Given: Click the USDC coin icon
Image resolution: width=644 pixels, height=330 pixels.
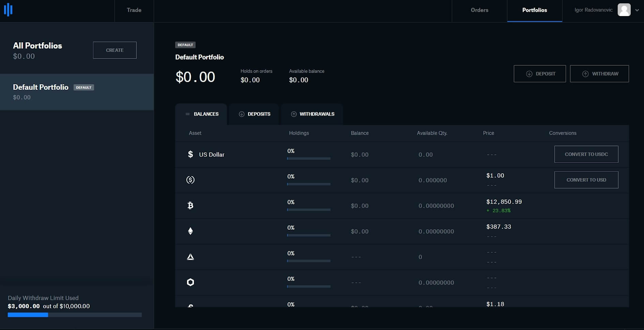Looking at the screenshot, I should 190,180.
